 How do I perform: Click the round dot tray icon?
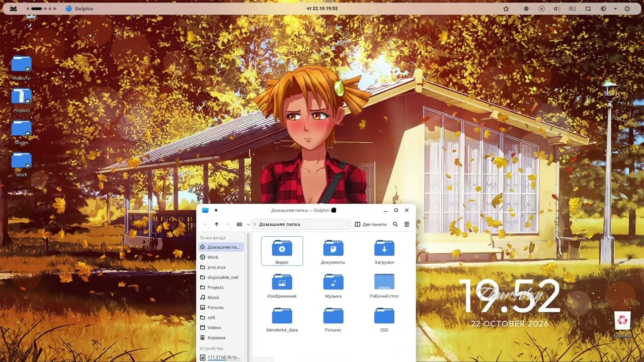[526, 9]
